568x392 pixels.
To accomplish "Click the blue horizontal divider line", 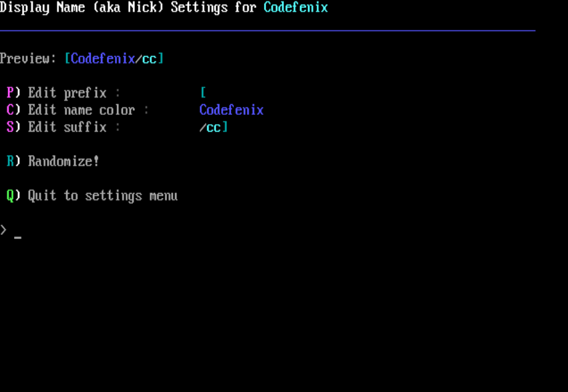I will [x=267, y=31].
